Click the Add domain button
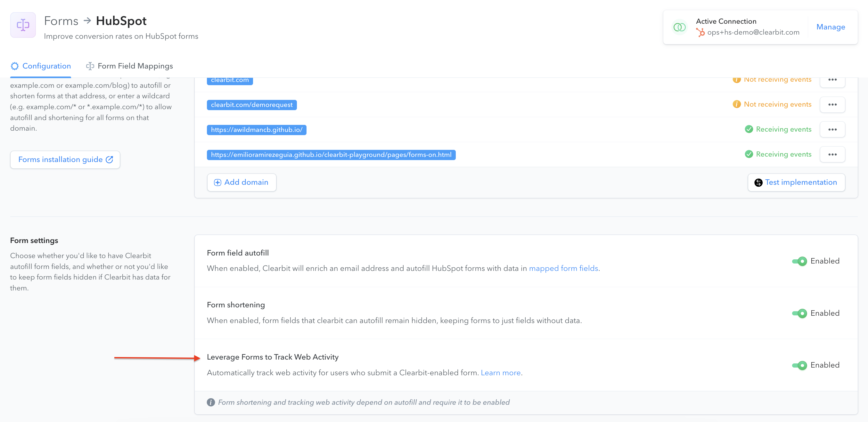 coord(242,182)
